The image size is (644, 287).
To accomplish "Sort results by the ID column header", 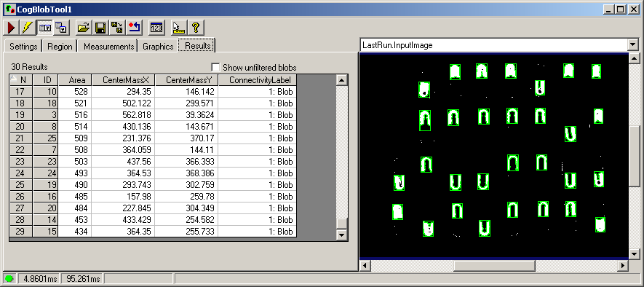I will 45,80.
